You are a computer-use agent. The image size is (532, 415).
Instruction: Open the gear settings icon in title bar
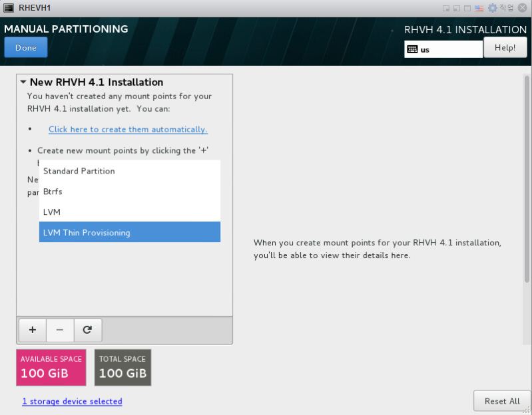[493, 8]
